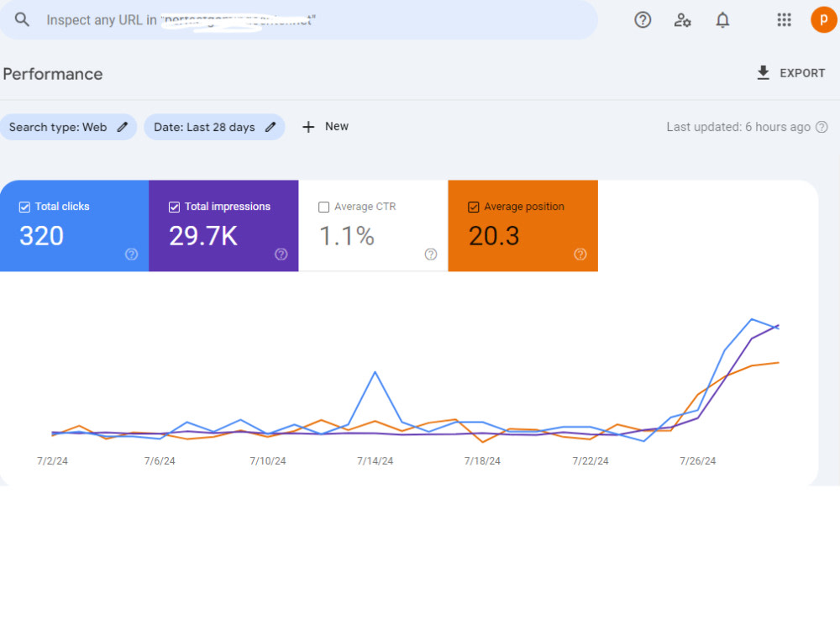Uncheck the Total impressions checkbox
The height and width of the screenshot is (630, 840).
coord(174,207)
